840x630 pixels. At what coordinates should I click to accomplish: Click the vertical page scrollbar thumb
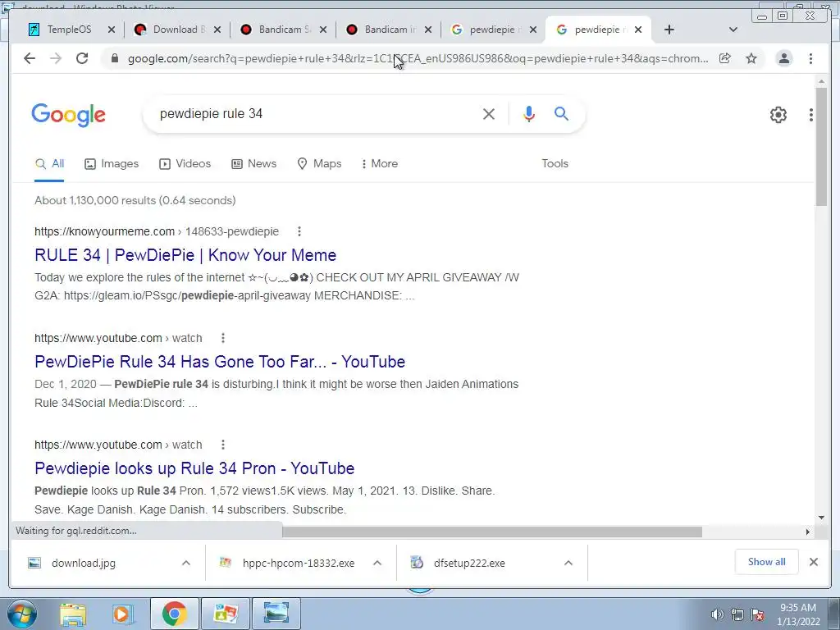[821, 146]
